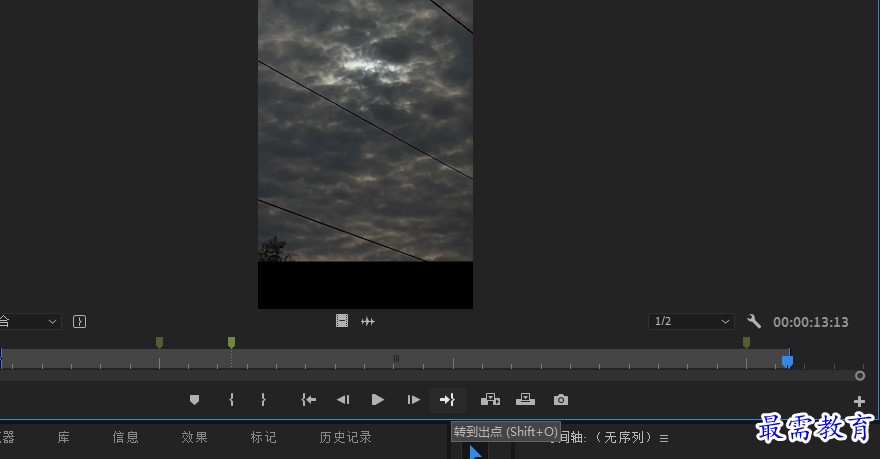Click the blue playhead on time ruler
Viewport: 880px width, 459px height.
[x=787, y=361]
